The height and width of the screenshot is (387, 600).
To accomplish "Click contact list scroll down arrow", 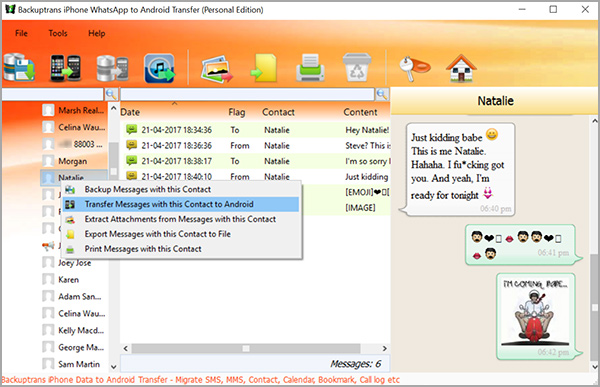I will [x=114, y=367].
